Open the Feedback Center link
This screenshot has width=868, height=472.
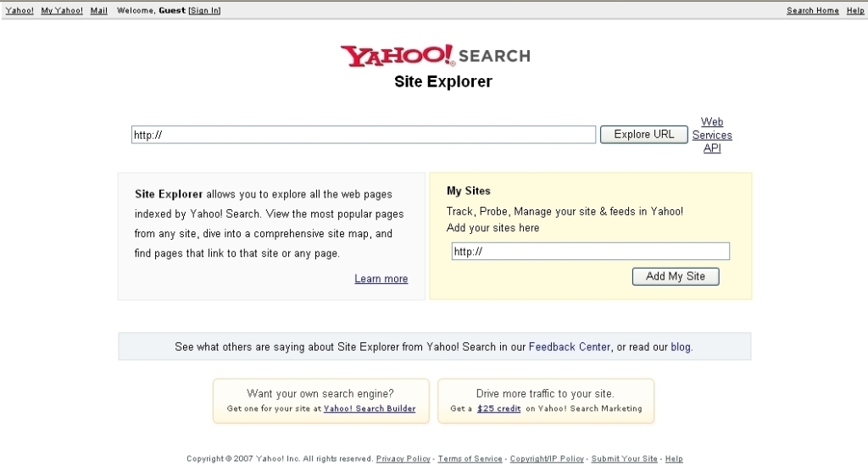point(570,347)
